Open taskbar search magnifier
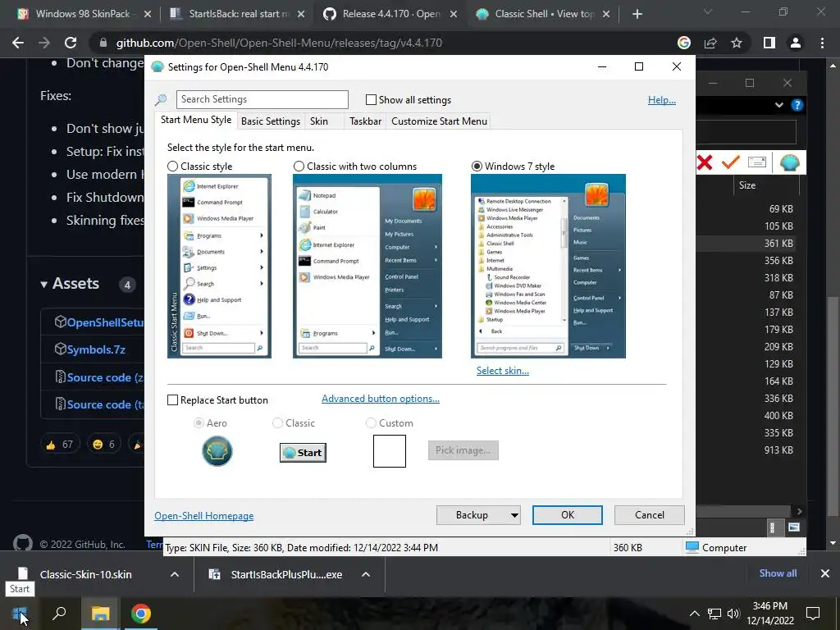Image resolution: width=840 pixels, height=630 pixels. point(59,613)
